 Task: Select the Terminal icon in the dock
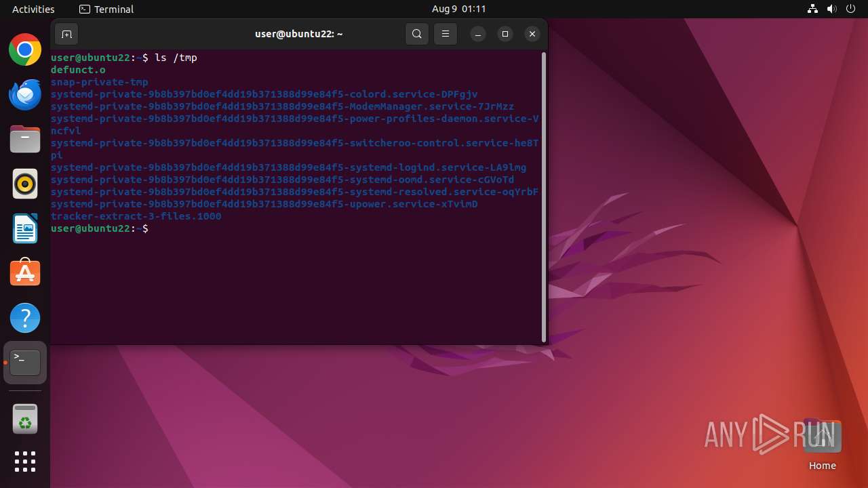[25, 363]
